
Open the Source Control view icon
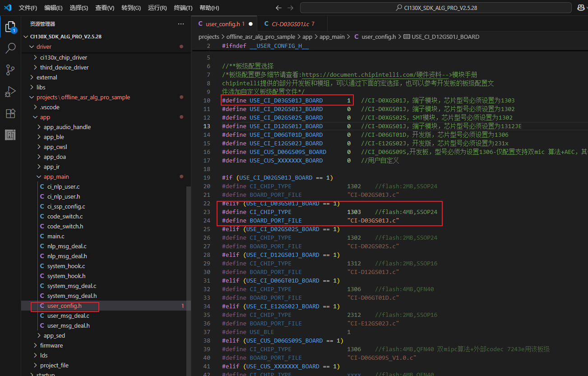[x=10, y=70]
